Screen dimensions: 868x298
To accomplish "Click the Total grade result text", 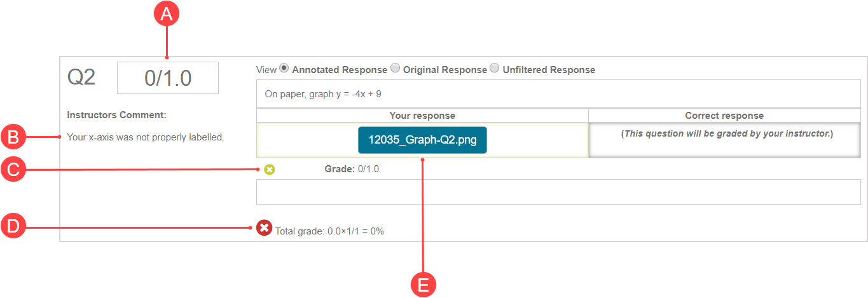I will pos(329,231).
